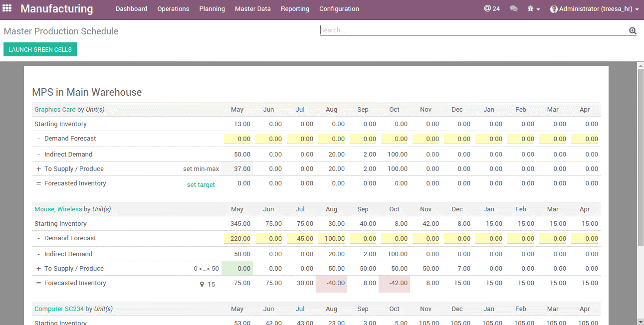Click 'set target' for Graphics Card
The height and width of the screenshot is (325, 644).
[201, 184]
